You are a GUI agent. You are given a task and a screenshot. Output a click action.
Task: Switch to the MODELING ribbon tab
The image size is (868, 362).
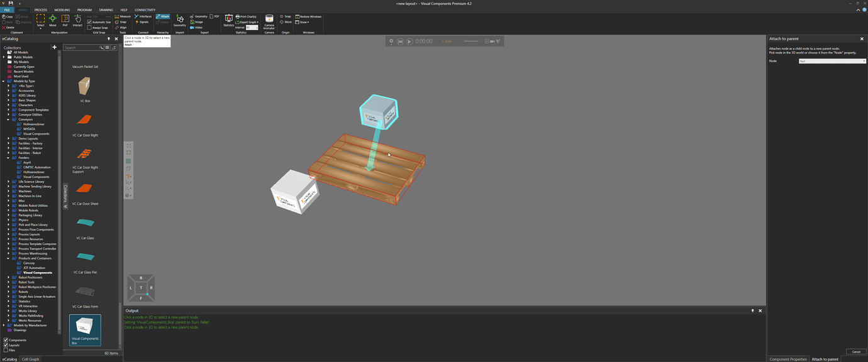click(61, 9)
